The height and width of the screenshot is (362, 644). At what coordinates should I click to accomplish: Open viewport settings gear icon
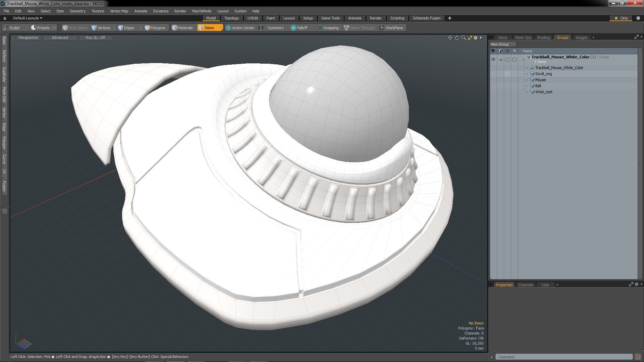coord(476,38)
